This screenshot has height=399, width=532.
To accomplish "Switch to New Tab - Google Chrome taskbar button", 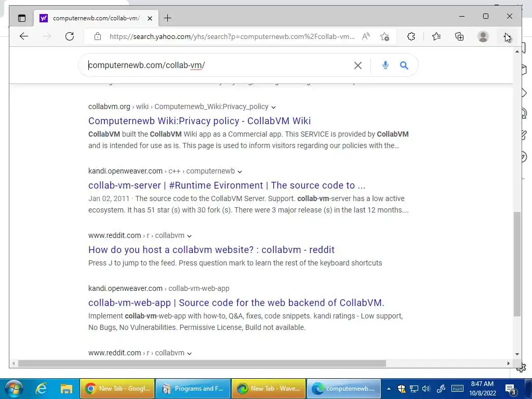I will click(117, 389).
